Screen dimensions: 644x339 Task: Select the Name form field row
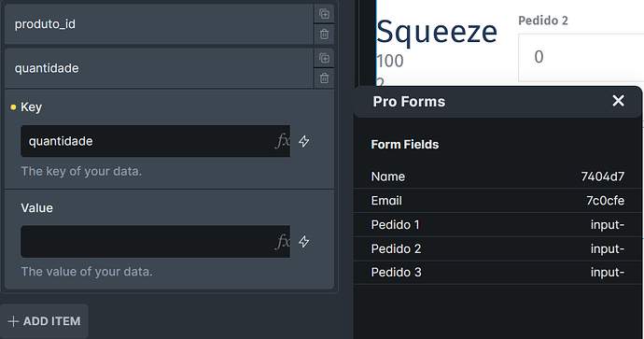point(497,177)
